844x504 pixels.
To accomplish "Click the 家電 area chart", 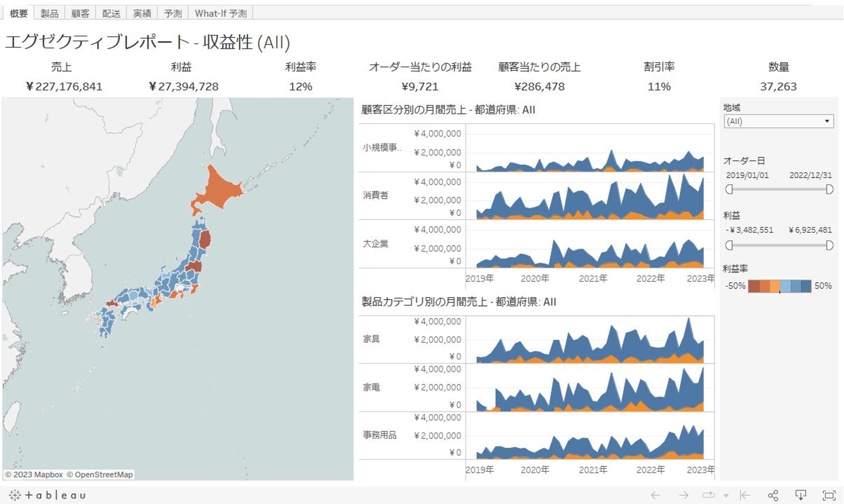I will [590, 388].
